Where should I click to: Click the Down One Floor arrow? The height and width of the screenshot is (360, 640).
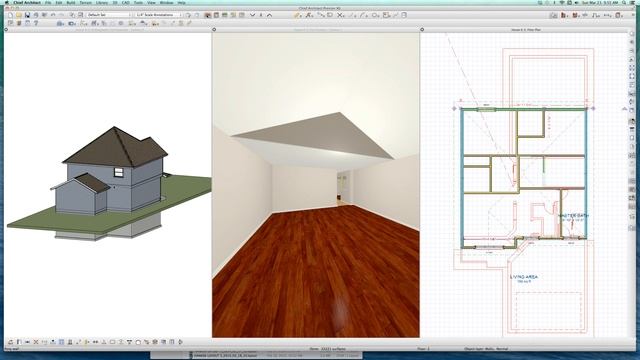pyautogui.click(x=253, y=15)
